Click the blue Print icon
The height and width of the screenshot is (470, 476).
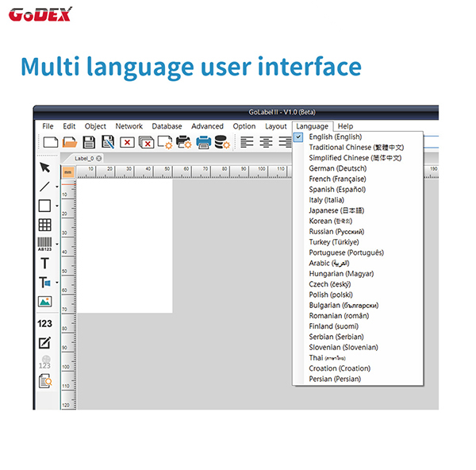tap(203, 142)
